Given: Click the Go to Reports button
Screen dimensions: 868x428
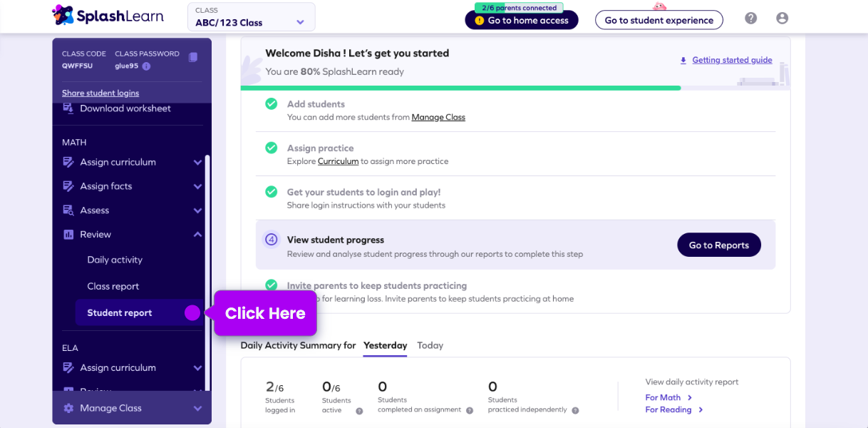Looking at the screenshot, I should pos(718,245).
